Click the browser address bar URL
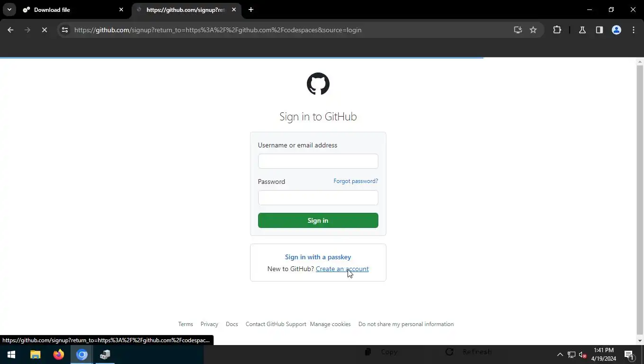Screen dimensions: 644x364 [218, 30]
